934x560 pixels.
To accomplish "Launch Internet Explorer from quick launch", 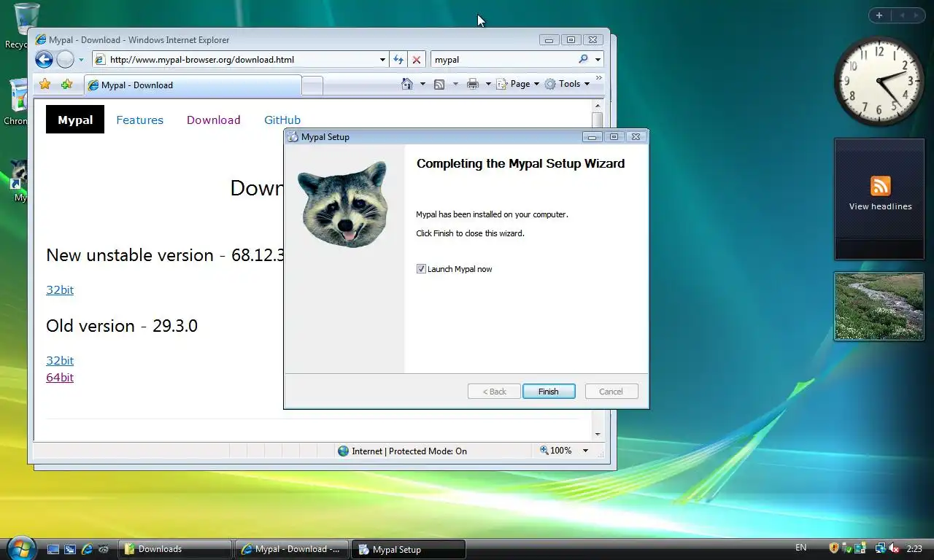I will tap(87, 549).
